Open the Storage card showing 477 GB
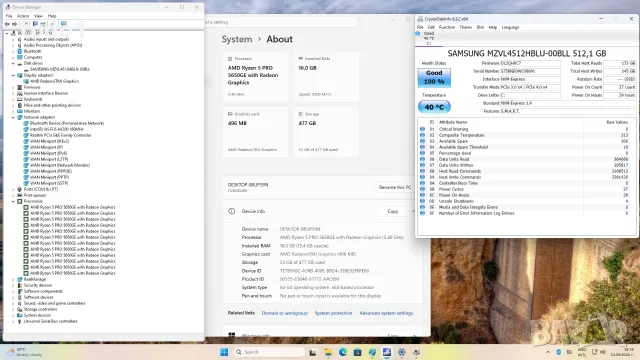The height and width of the screenshot is (360, 640). click(x=327, y=132)
